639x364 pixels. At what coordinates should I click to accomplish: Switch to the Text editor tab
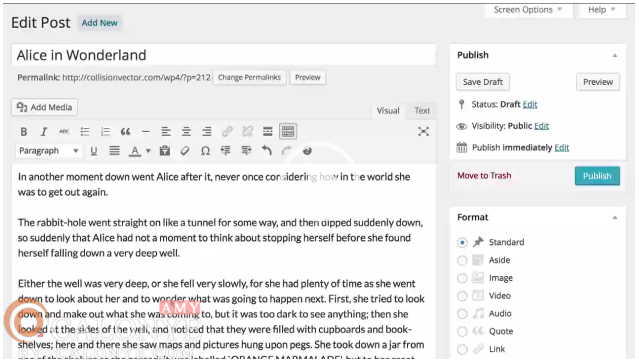[x=422, y=111]
